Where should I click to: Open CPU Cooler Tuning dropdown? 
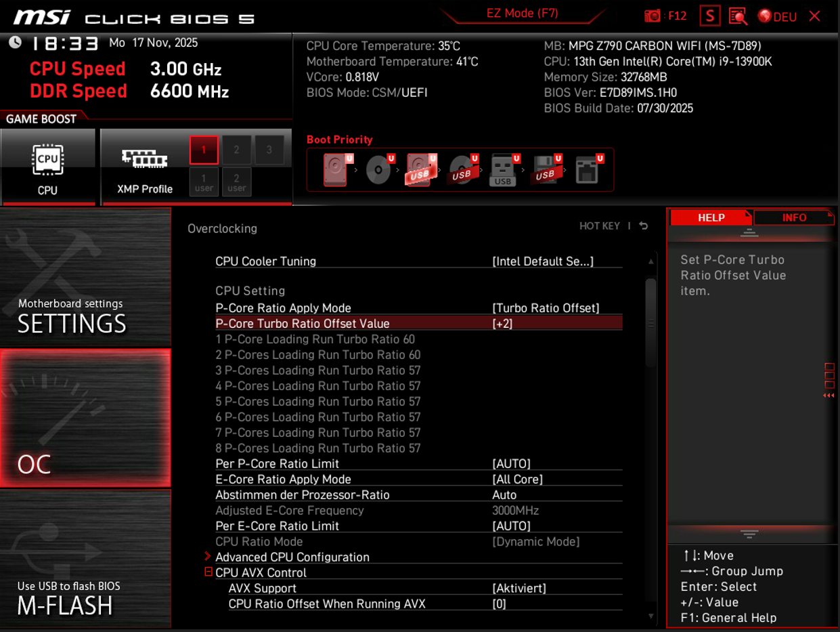419,261
